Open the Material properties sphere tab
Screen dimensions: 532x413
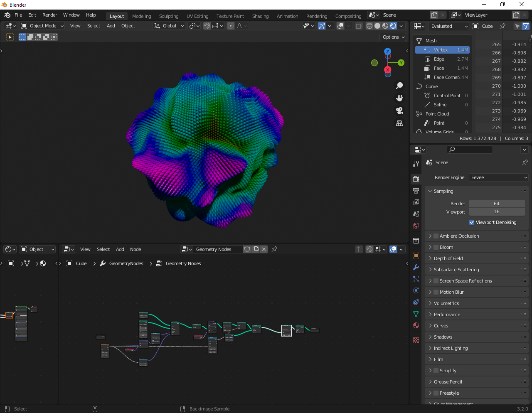(416, 325)
